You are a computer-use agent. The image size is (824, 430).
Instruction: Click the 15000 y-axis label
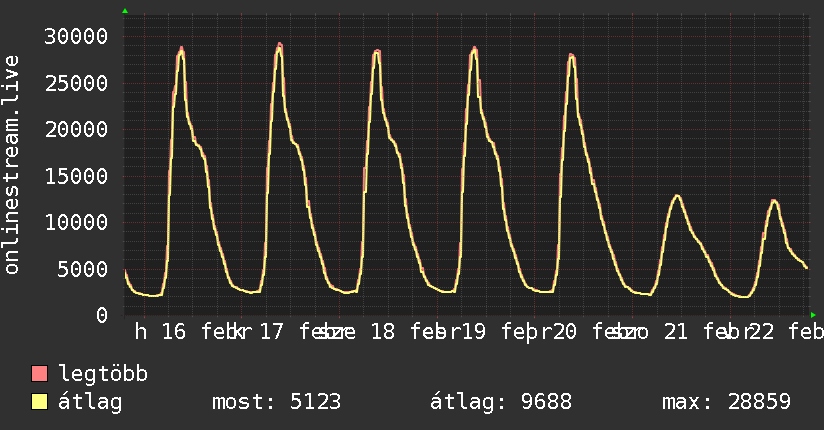coord(78,176)
